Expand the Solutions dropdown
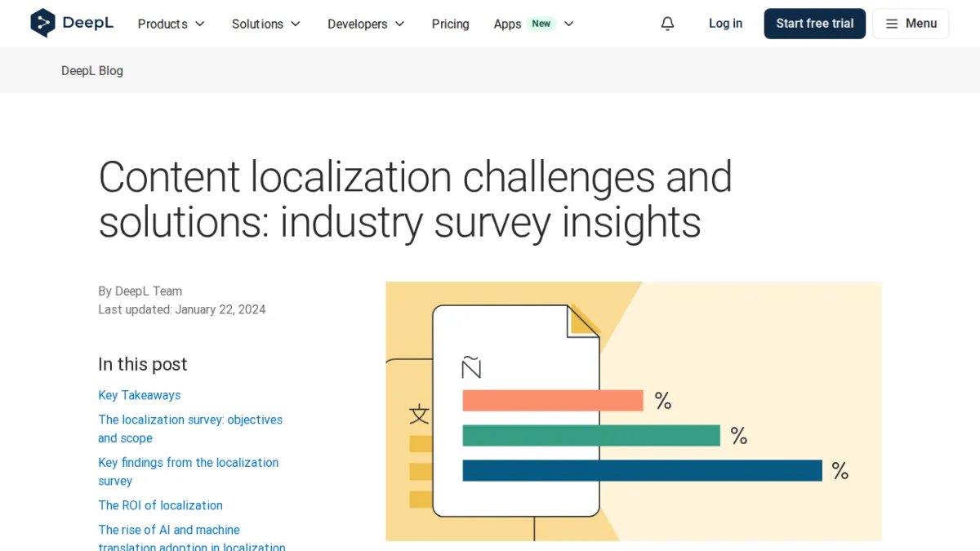980x551 pixels. [266, 24]
